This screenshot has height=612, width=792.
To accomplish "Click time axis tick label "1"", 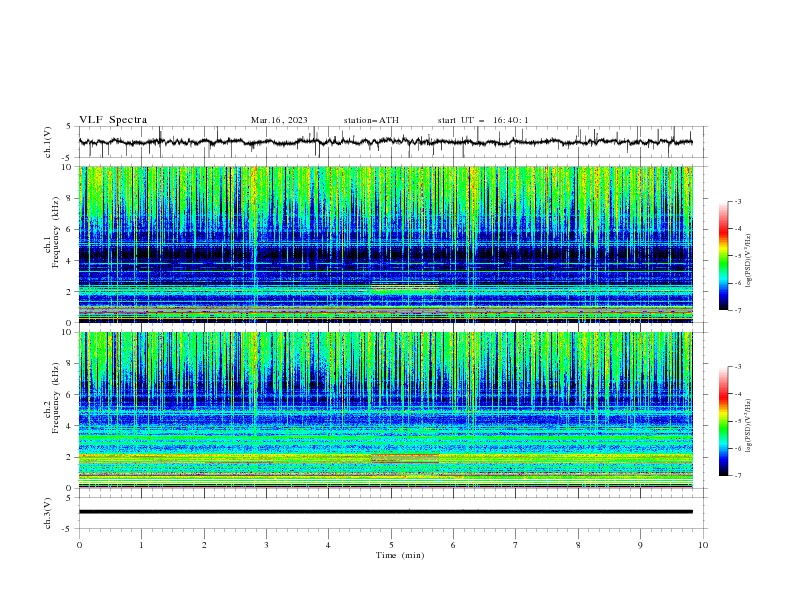I will [141, 545].
